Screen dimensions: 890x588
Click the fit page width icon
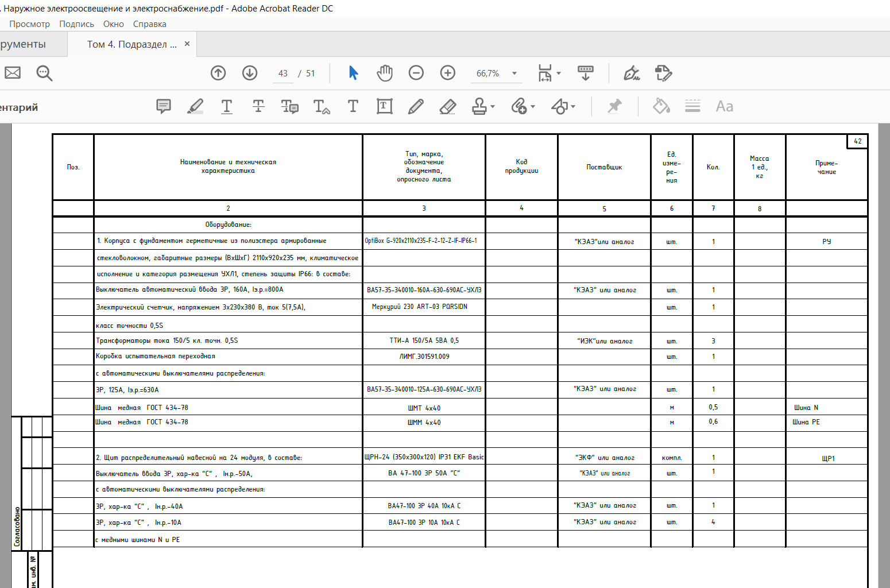[x=545, y=73]
